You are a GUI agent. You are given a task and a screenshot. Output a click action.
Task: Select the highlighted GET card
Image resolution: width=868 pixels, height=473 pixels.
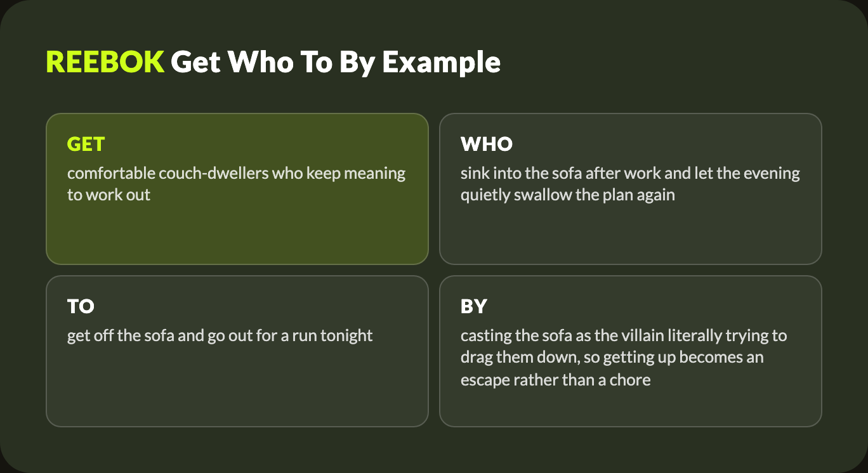[x=237, y=189]
